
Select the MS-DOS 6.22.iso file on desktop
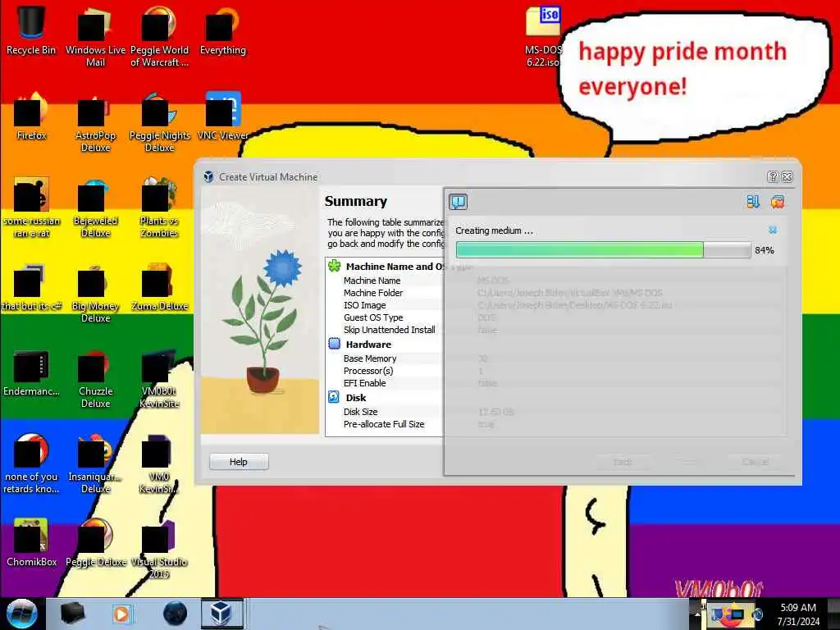coord(543,38)
